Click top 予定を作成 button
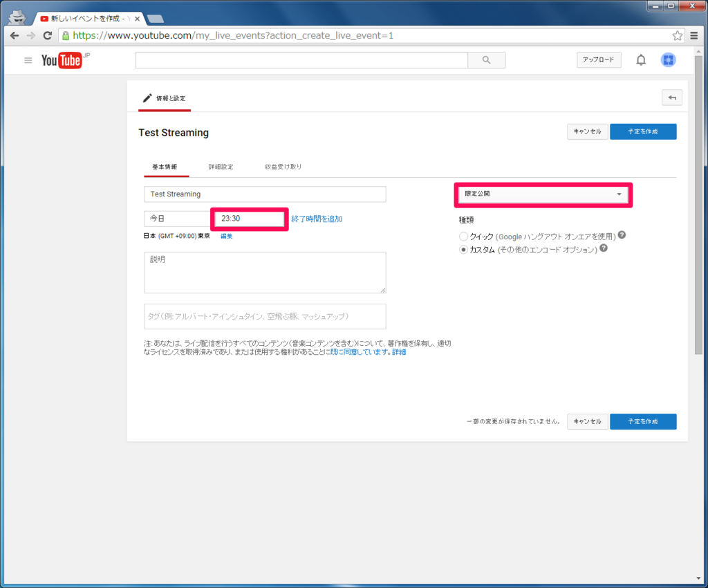Image resolution: width=708 pixels, height=588 pixels. (x=643, y=131)
